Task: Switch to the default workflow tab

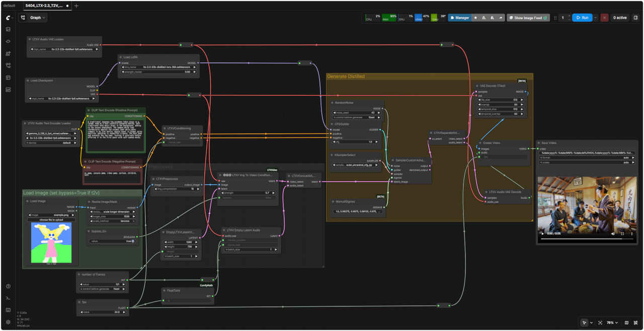Action: (9, 6)
